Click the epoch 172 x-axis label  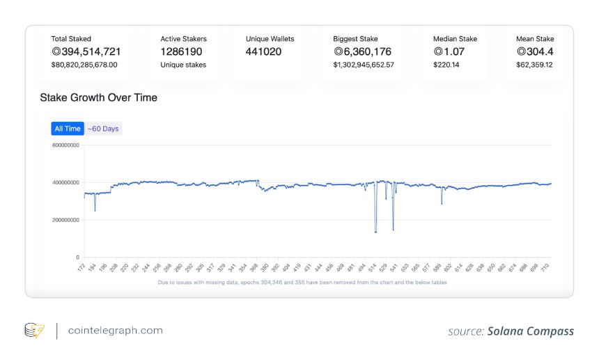81,267
